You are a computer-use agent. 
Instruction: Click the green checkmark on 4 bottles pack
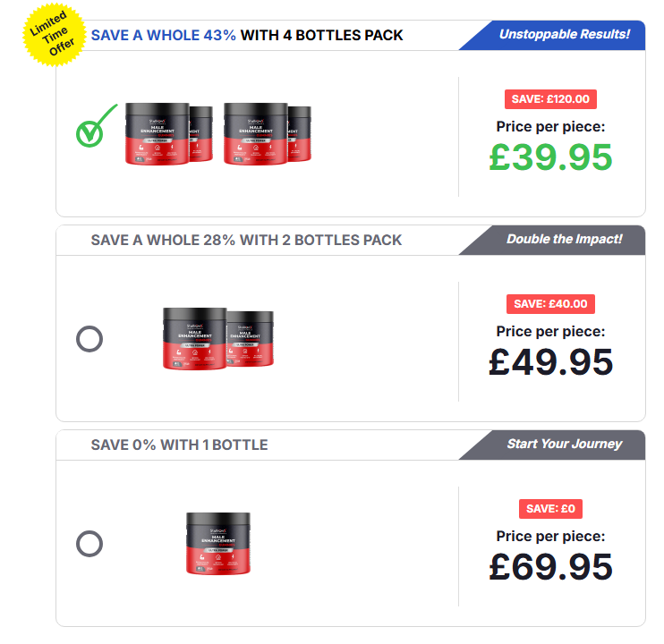96,125
